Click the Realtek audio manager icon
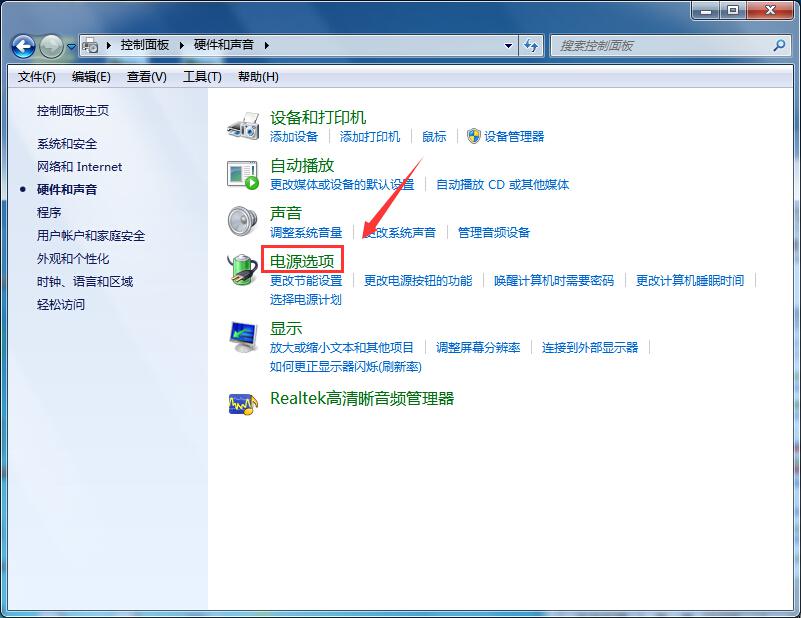Image resolution: width=801 pixels, height=618 pixels. 243,401
